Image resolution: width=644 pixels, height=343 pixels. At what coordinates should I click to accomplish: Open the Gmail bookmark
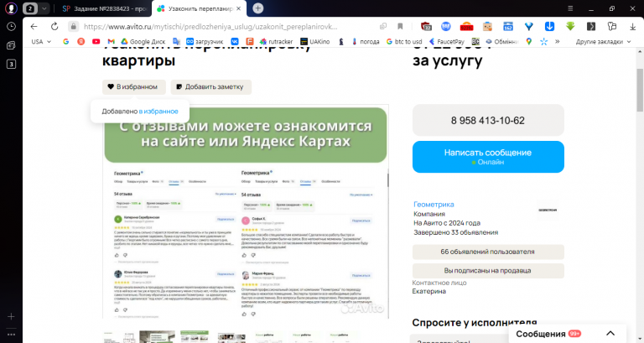pyautogui.click(x=111, y=41)
